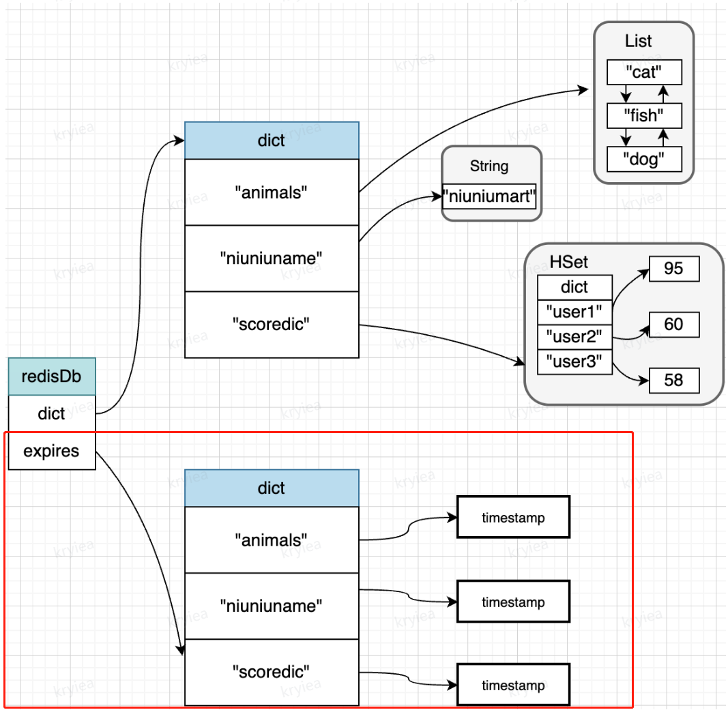The height and width of the screenshot is (710, 728).
Task: Select the "expires" field under redisDb
Action: [x=52, y=451]
